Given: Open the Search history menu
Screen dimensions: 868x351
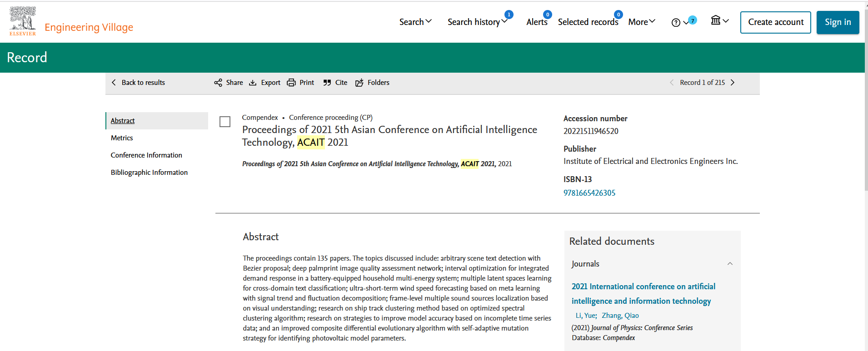Looking at the screenshot, I should [477, 22].
